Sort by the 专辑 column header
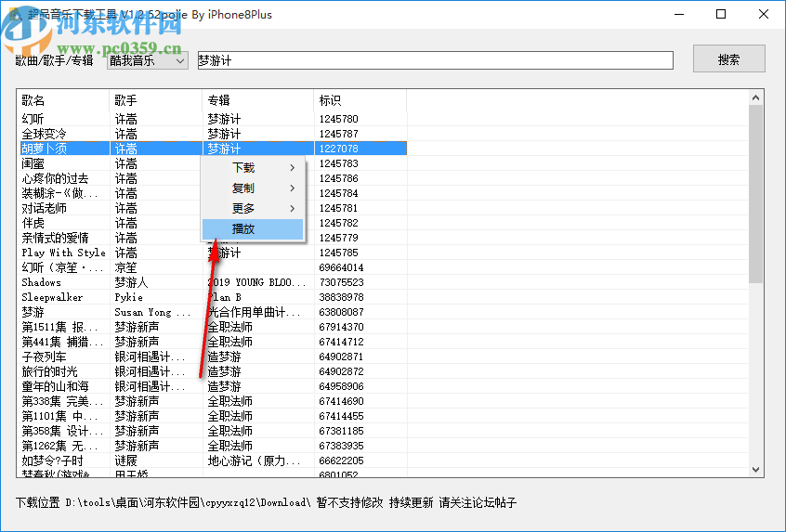This screenshot has height=532, width=786. (x=257, y=100)
